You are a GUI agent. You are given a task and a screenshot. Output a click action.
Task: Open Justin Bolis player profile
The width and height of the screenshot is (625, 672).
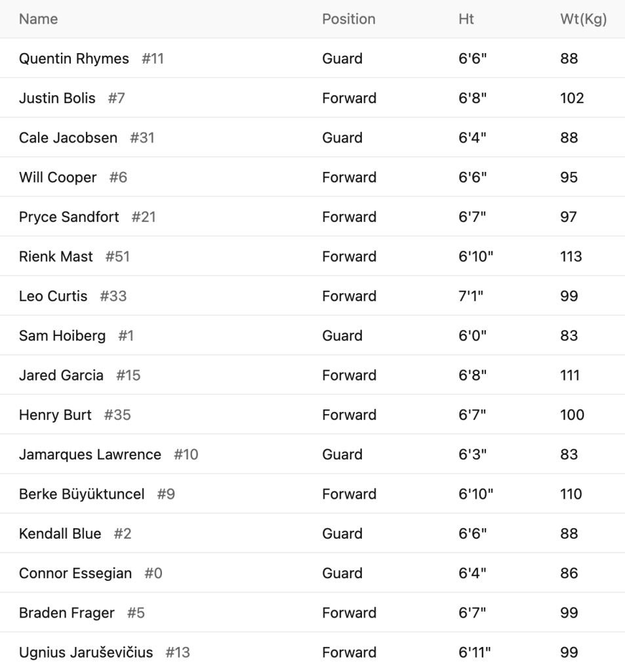click(57, 98)
